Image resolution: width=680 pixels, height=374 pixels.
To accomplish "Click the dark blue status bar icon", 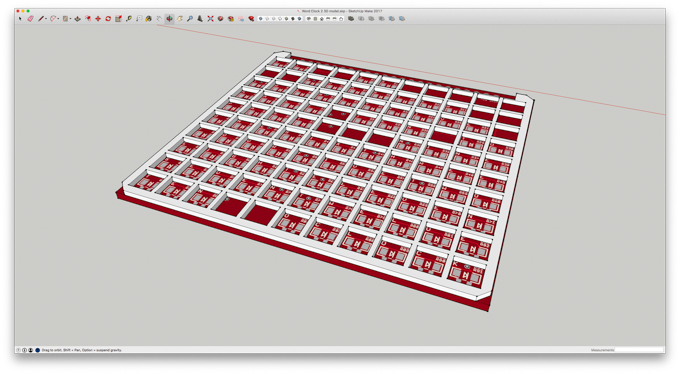I will pos(37,350).
